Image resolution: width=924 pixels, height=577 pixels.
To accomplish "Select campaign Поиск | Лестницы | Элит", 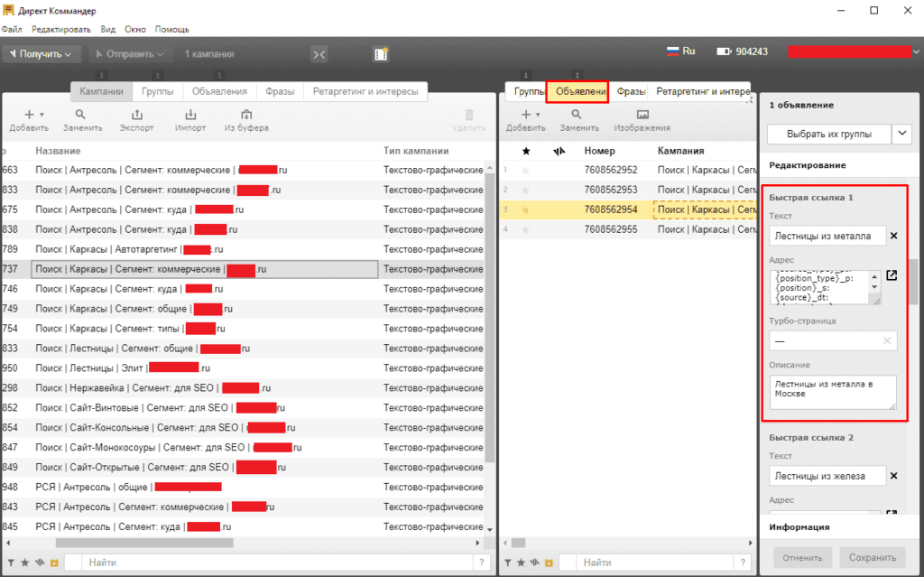I will [x=204, y=368].
